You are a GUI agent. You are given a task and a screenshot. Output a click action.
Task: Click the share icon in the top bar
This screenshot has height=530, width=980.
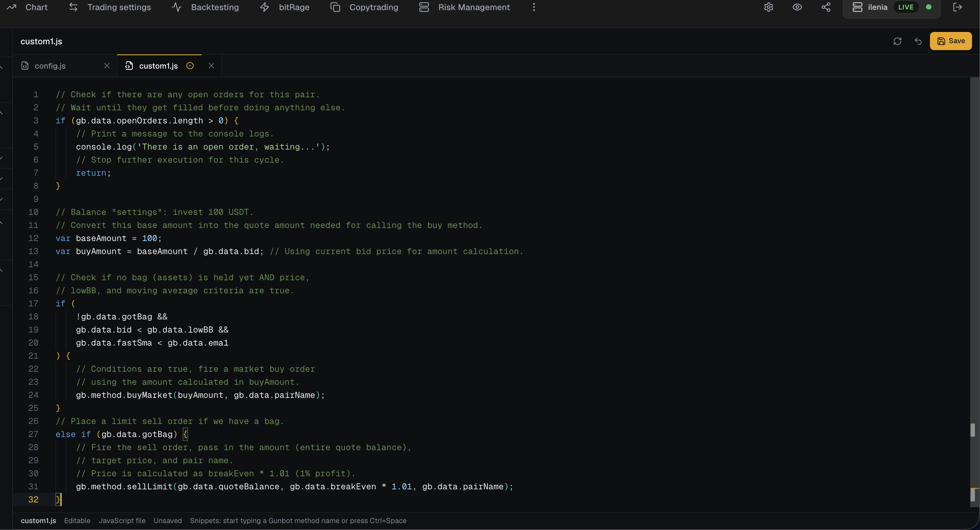point(826,7)
